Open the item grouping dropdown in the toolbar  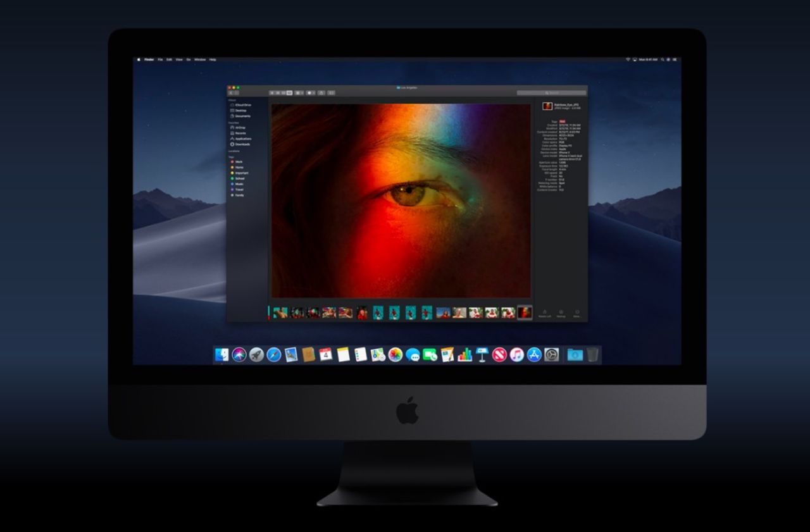[299, 92]
